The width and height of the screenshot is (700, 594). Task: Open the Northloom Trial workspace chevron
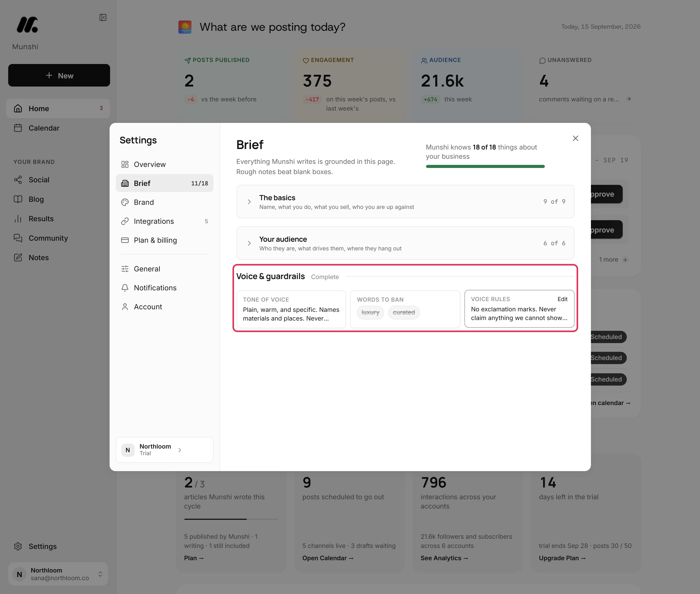(x=180, y=450)
